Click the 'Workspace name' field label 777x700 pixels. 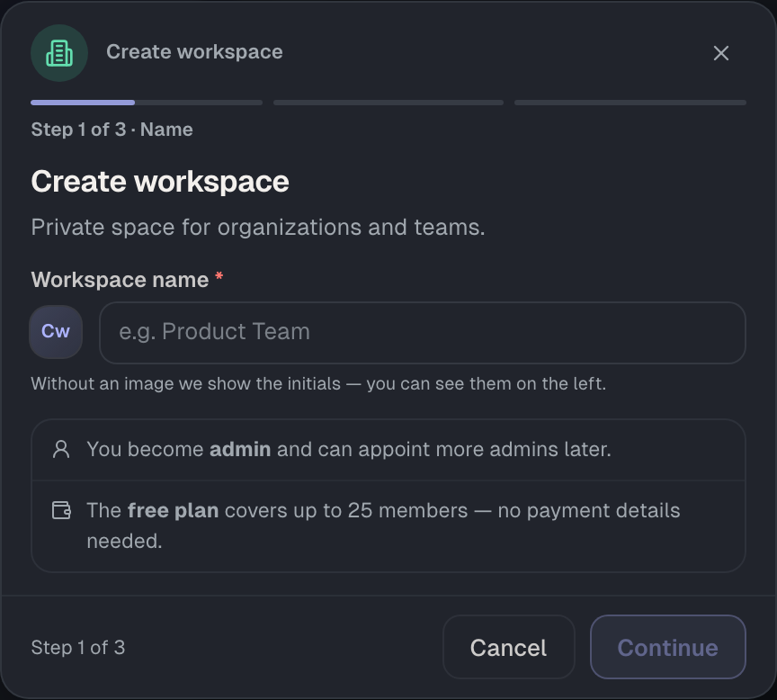pyautogui.click(x=120, y=280)
